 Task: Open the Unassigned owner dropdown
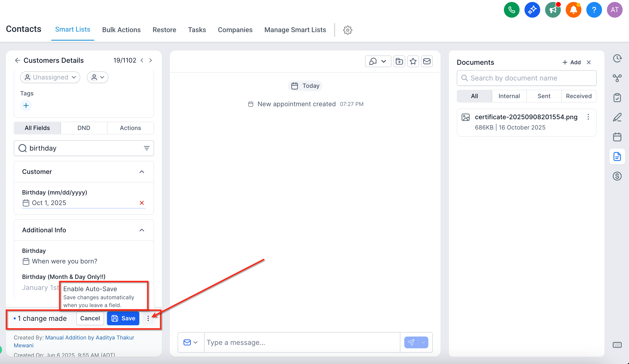tap(50, 77)
